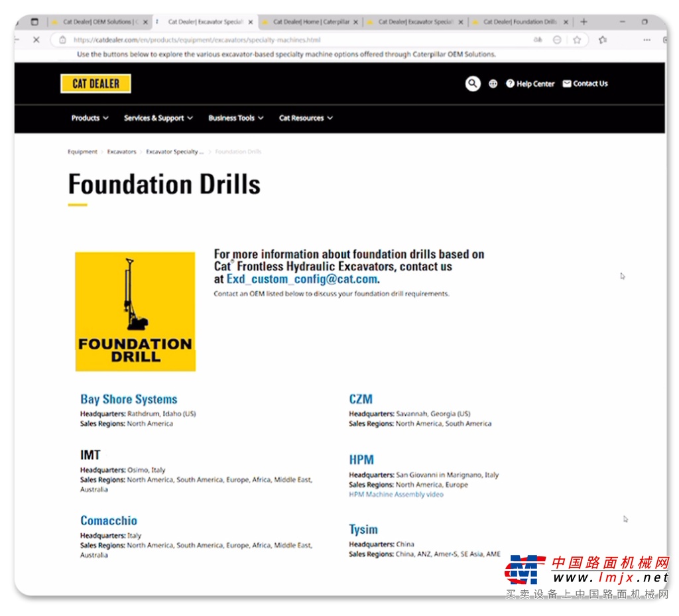
Task: Watch the HPM Machine Assembly video link
Action: click(x=397, y=495)
